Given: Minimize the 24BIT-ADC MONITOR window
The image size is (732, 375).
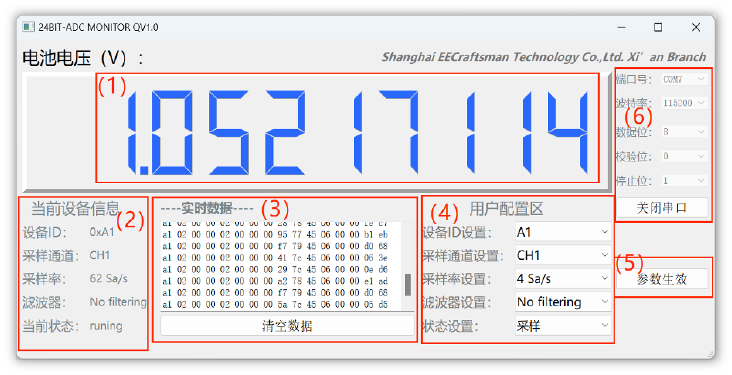Looking at the screenshot, I should [x=621, y=28].
